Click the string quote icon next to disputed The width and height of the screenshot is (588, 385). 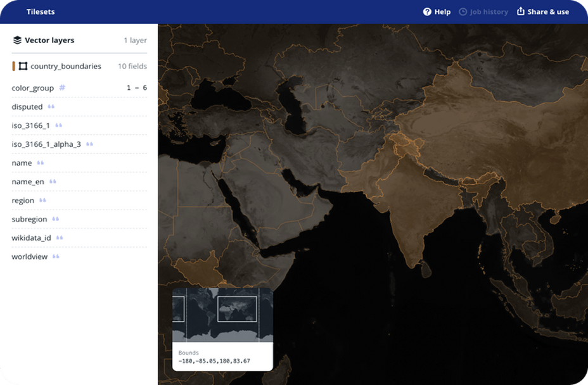pyautogui.click(x=51, y=107)
